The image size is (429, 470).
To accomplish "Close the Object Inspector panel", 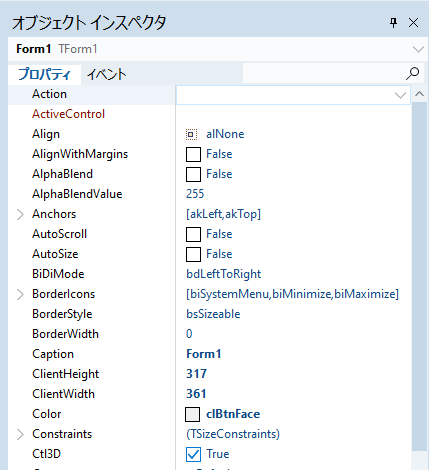I will click(413, 23).
